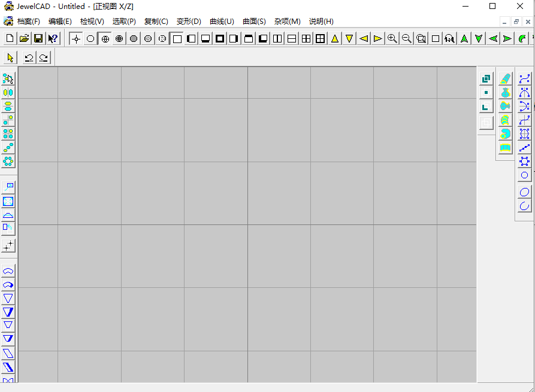Open the 曲线(U) menu
The width and height of the screenshot is (535, 392).
pos(222,22)
